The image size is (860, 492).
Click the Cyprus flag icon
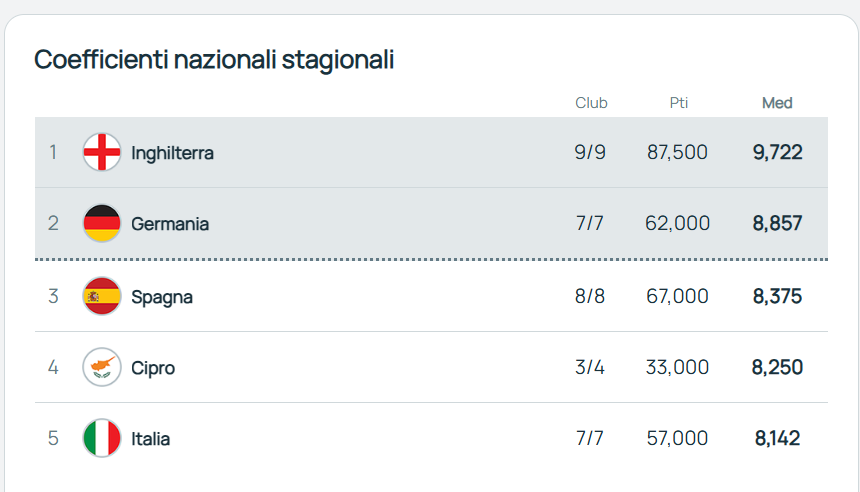[x=102, y=367]
